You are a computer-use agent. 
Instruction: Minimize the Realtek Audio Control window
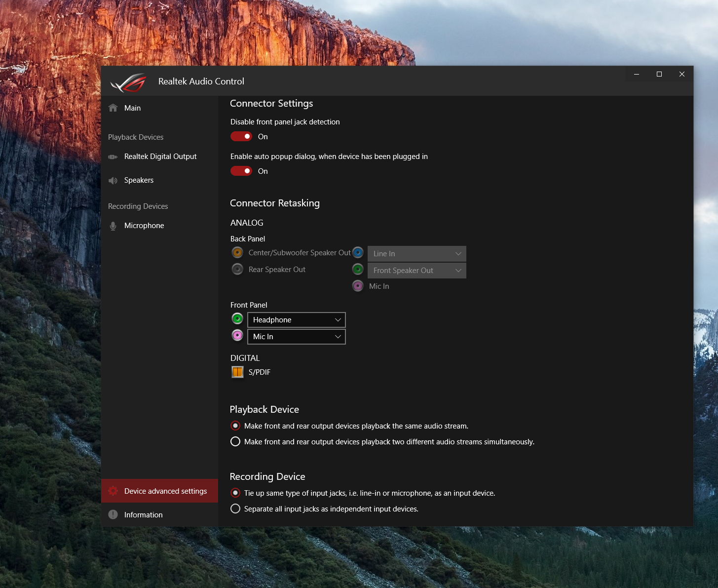[637, 74]
